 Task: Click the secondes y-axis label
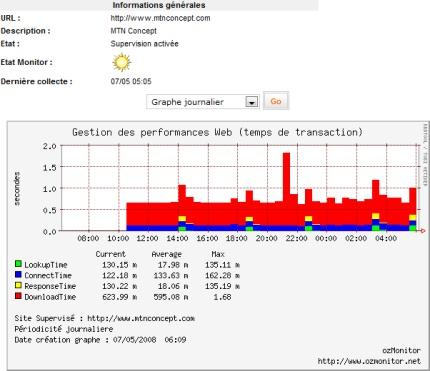coord(17,188)
